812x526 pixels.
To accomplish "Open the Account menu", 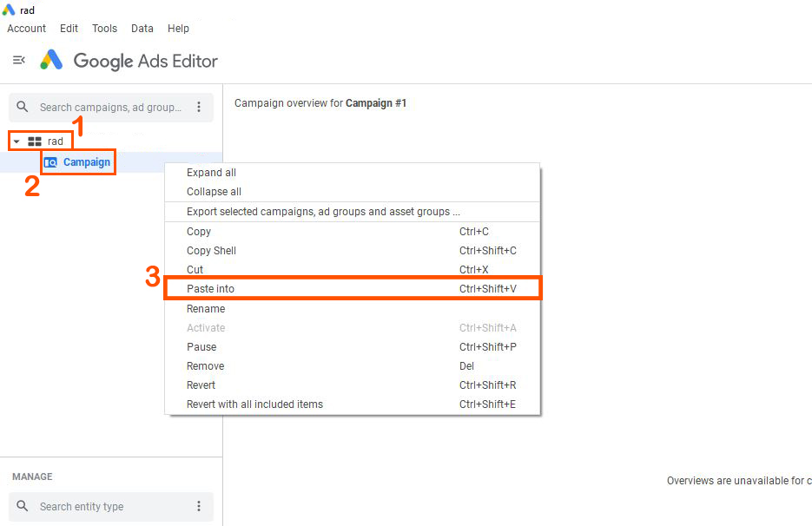I will [x=26, y=29].
